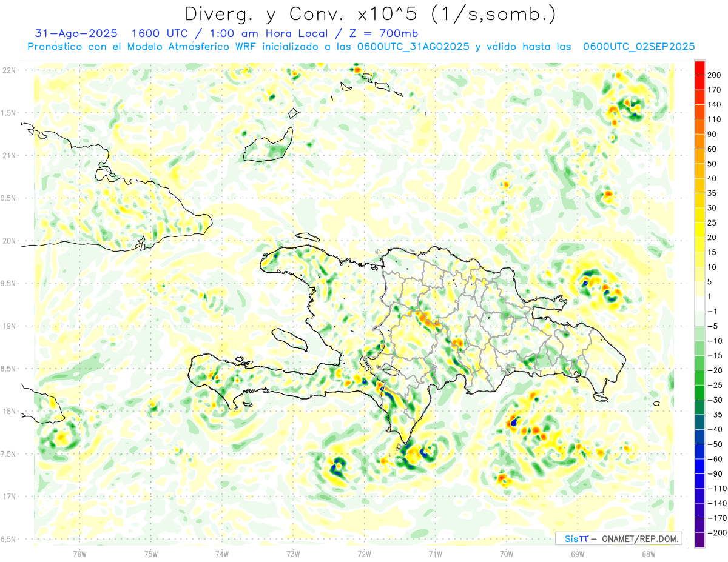
Task: Click the '72W' longitude label
Action: pyautogui.click(x=364, y=554)
